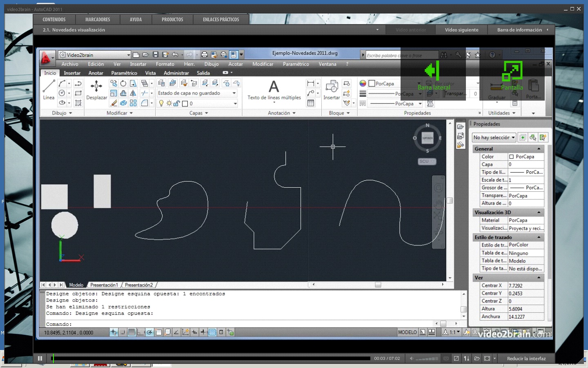
Task: Select the Desplazar move tool
Action: coord(96,90)
